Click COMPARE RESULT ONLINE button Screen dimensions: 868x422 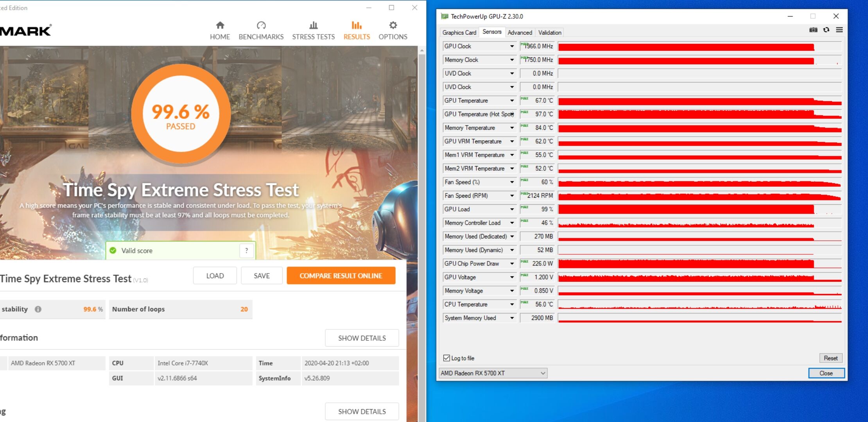pyautogui.click(x=341, y=275)
